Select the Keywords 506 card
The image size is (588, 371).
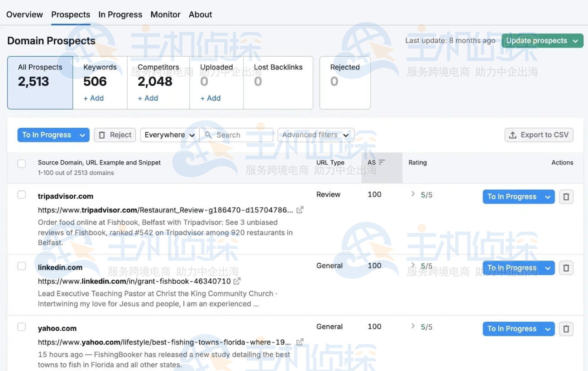(x=100, y=83)
